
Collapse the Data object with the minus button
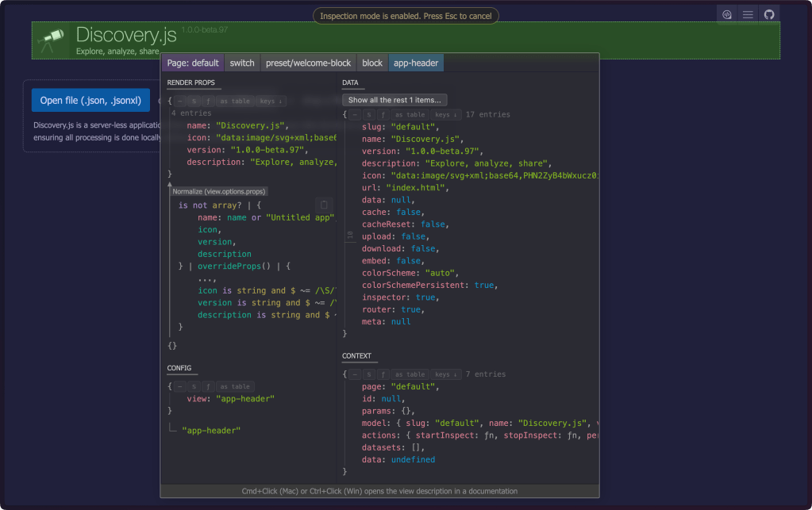point(355,114)
